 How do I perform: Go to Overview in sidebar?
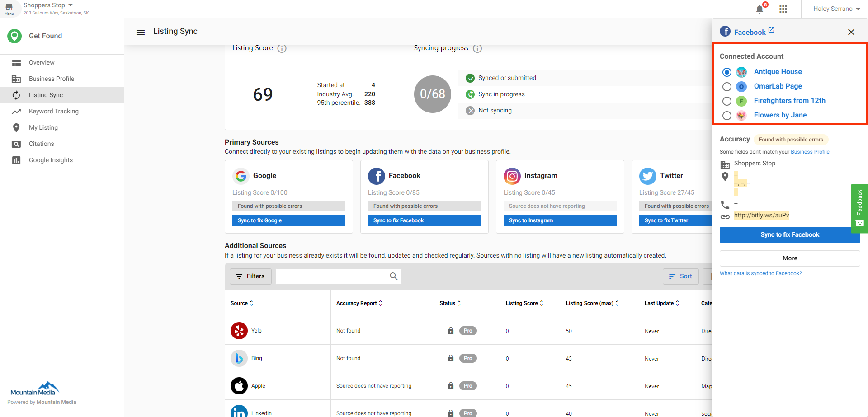coord(62,63)
